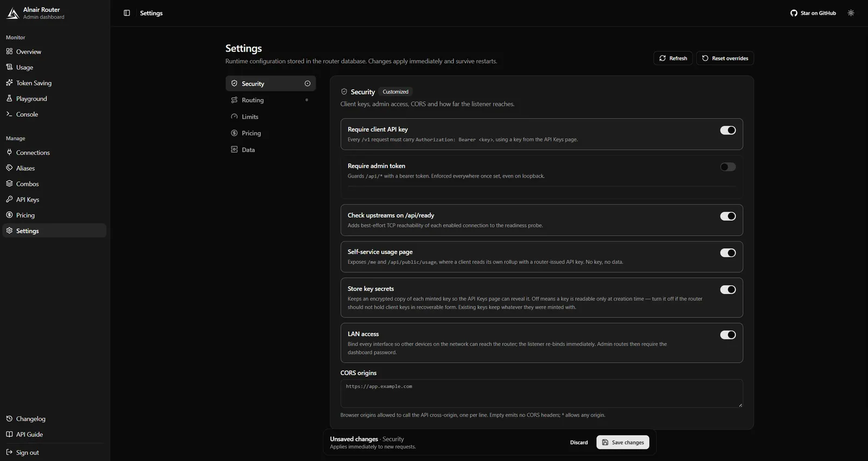The height and width of the screenshot is (461, 868).
Task: Switch off Store key secrets
Action: pos(727,289)
